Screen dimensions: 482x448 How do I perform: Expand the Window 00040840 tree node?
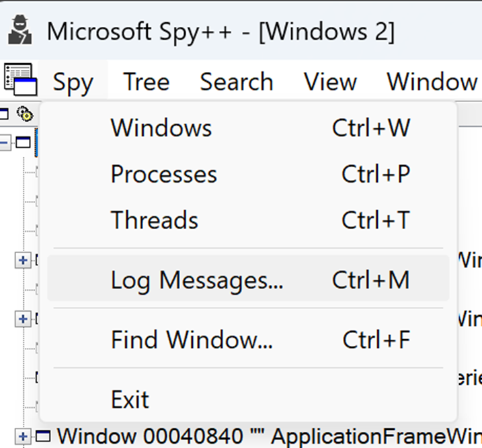click(x=22, y=437)
